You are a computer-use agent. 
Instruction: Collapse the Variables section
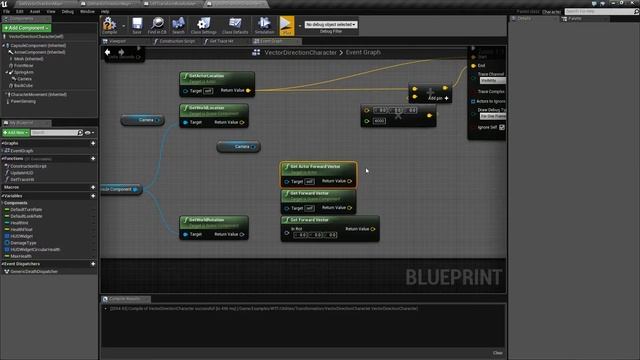pyautogui.click(x=2, y=196)
